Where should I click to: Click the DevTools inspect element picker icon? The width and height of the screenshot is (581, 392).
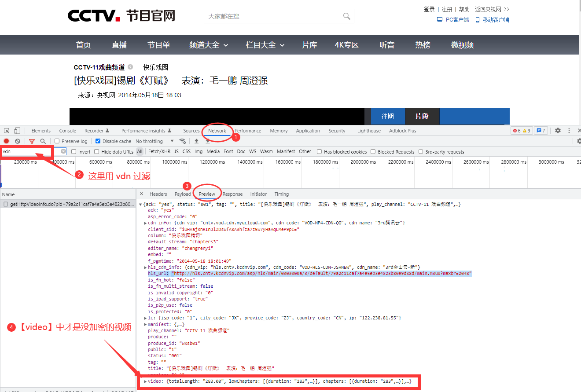(7, 131)
